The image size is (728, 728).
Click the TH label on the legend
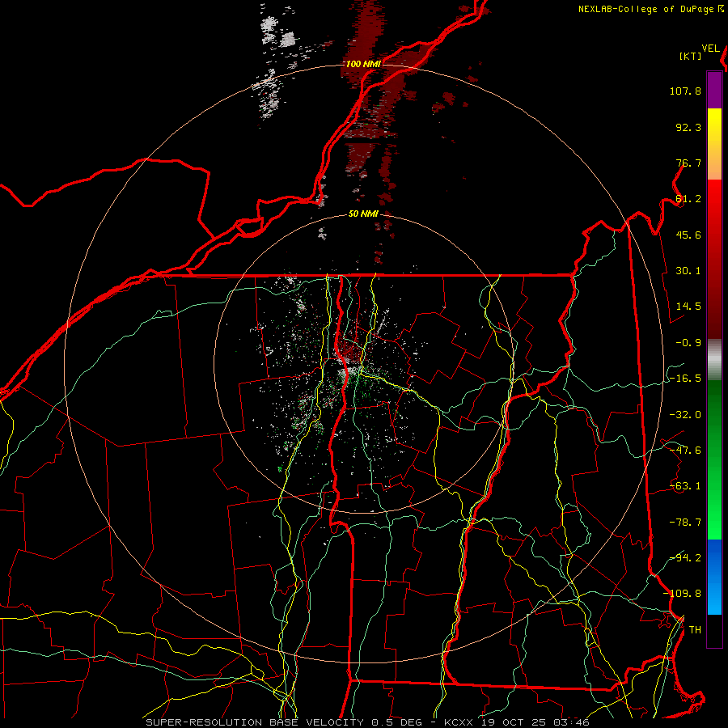[695, 630]
